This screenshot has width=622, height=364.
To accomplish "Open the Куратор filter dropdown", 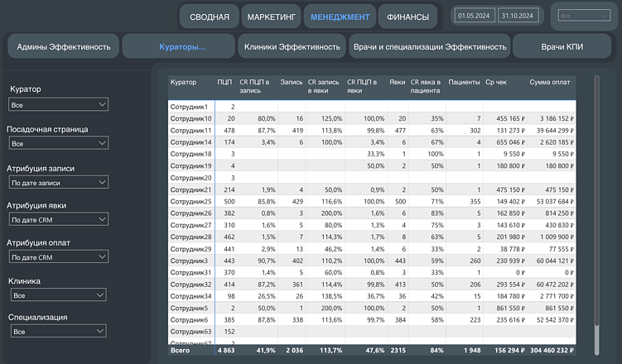I will click(x=57, y=104).
